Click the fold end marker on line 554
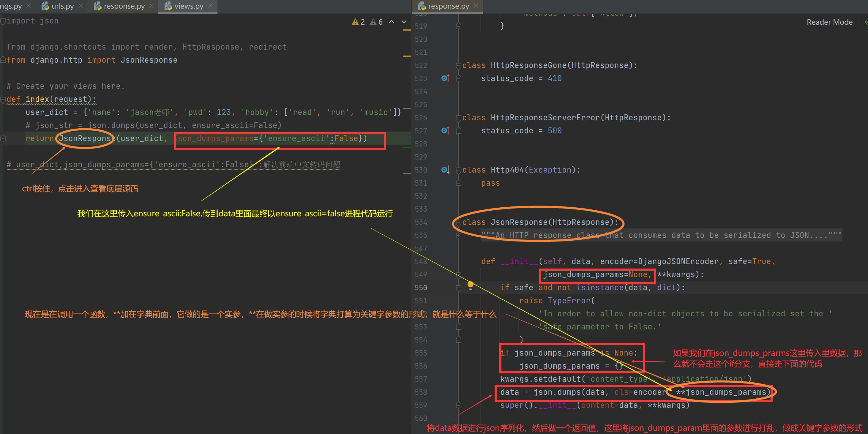 click(x=459, y=340)
